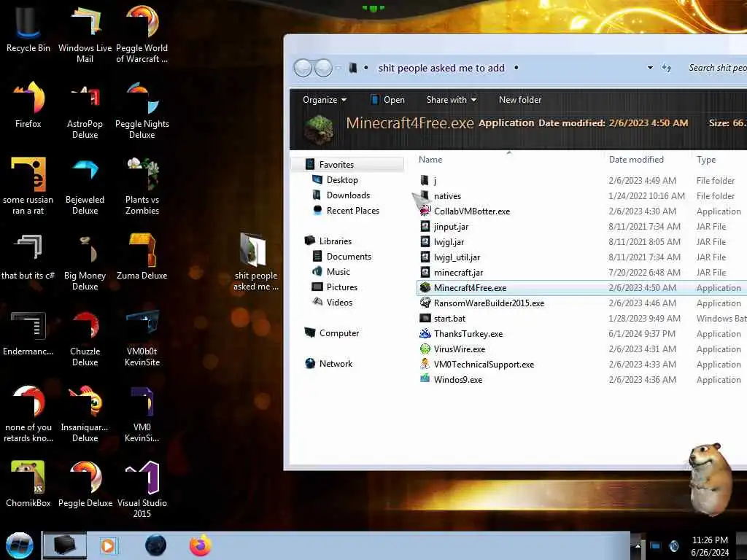747x560 pixels.
Task: Select the Big Money Deluxe icon
Action: (x=85, y=262)
